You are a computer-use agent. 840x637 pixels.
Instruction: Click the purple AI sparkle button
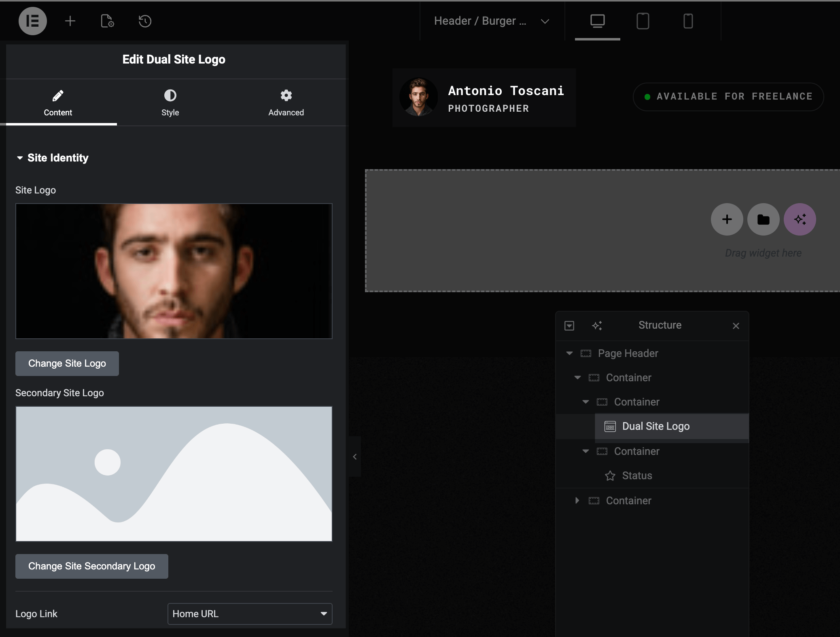tap(800, 219)
